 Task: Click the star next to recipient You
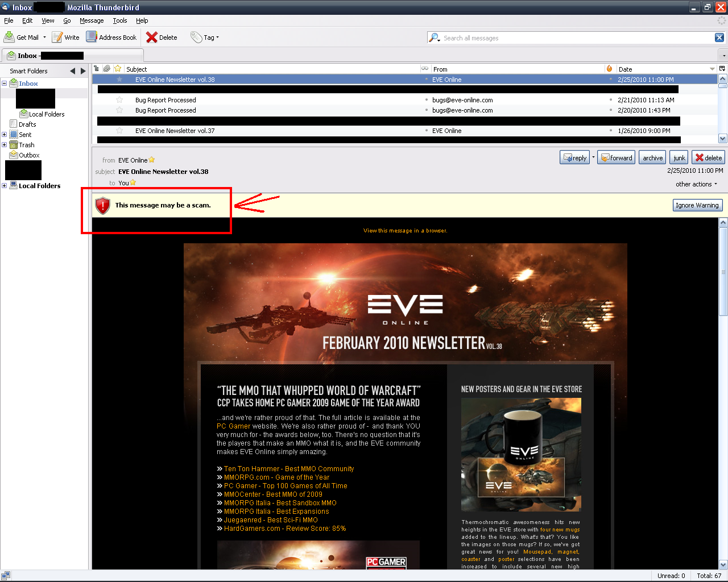click(133, 182)
